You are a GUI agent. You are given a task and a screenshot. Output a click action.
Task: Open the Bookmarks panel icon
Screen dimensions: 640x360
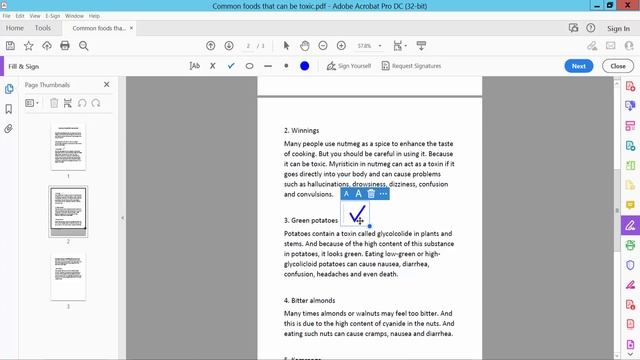9,109
